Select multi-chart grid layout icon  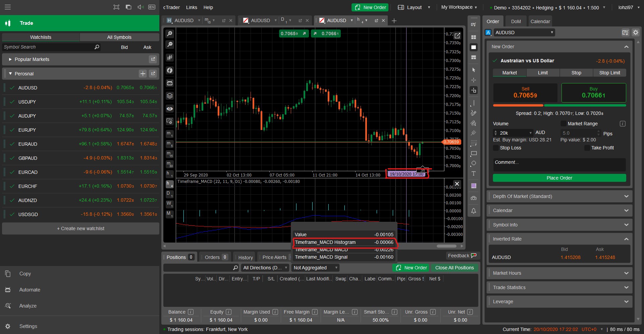pyautogui.click(x=474, y=37)
